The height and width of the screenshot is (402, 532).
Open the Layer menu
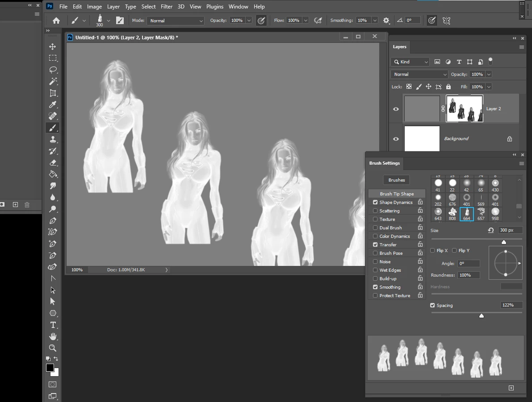pyautogui.click(x=113, y=7)
